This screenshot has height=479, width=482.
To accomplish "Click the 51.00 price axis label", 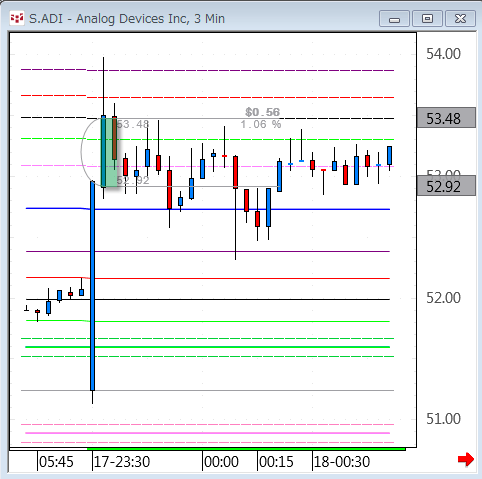I will pyautogui.click(x=443, y=419).
